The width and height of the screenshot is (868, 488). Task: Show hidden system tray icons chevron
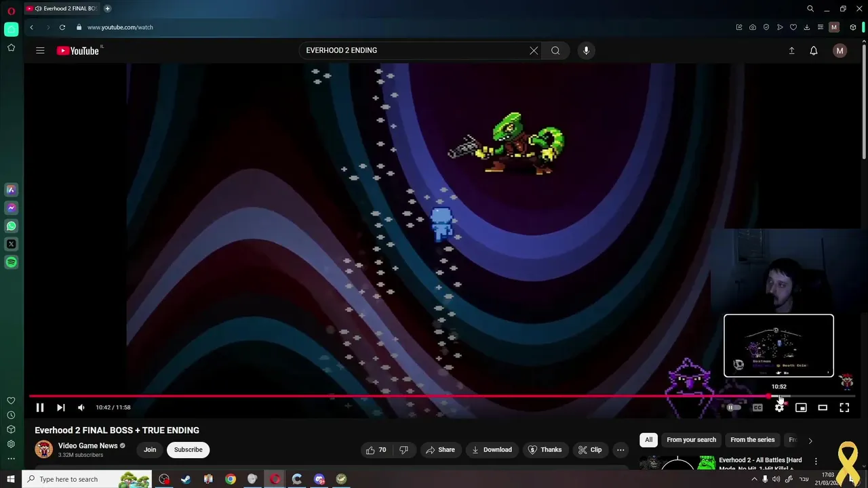pos(753,479)
